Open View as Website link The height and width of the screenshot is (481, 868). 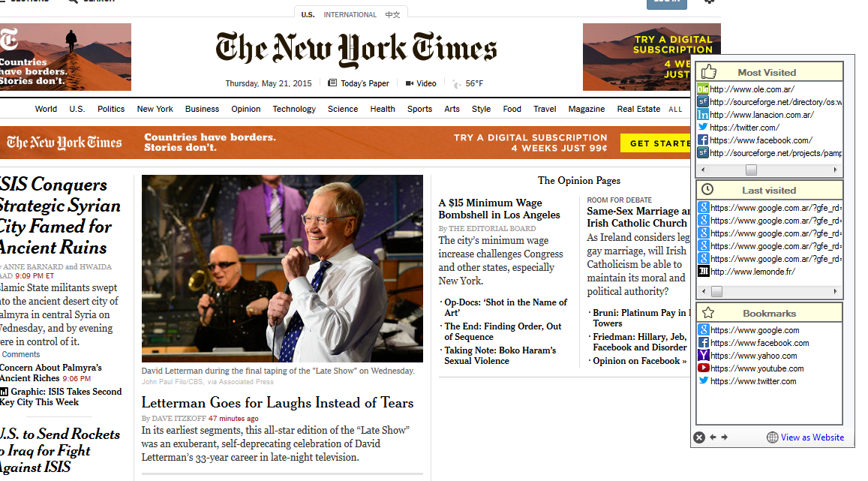812,437
